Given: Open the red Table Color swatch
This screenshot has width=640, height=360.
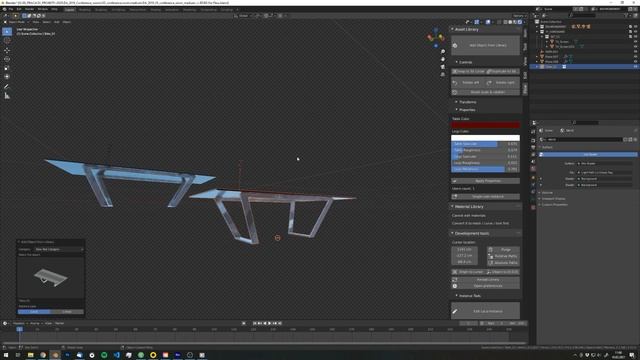Looking at the screenshot, I should pyautogui.click(x=485, y=125).
